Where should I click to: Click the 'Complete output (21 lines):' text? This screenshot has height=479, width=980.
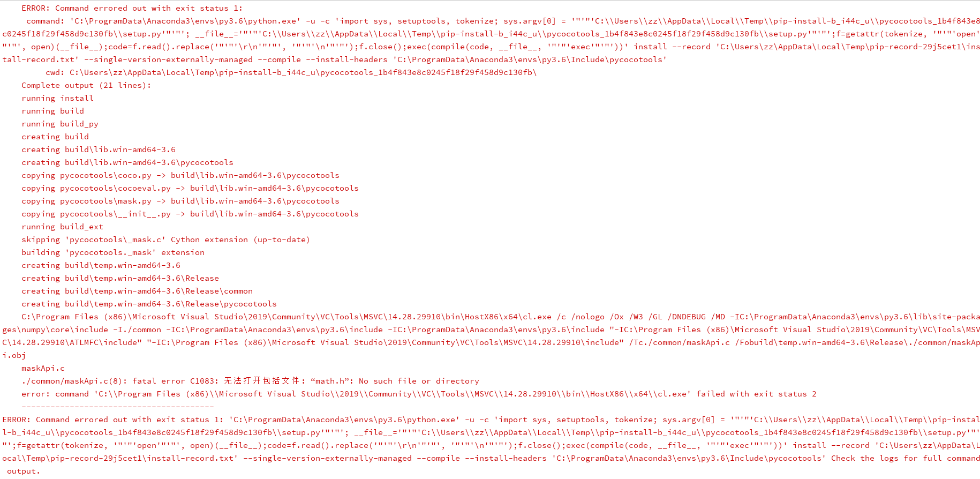[x=86, y=85]
